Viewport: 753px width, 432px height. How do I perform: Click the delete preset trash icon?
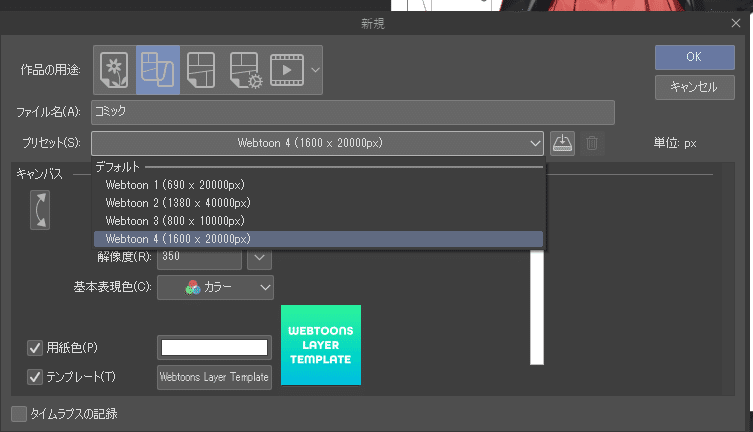[x=592, y=143]
